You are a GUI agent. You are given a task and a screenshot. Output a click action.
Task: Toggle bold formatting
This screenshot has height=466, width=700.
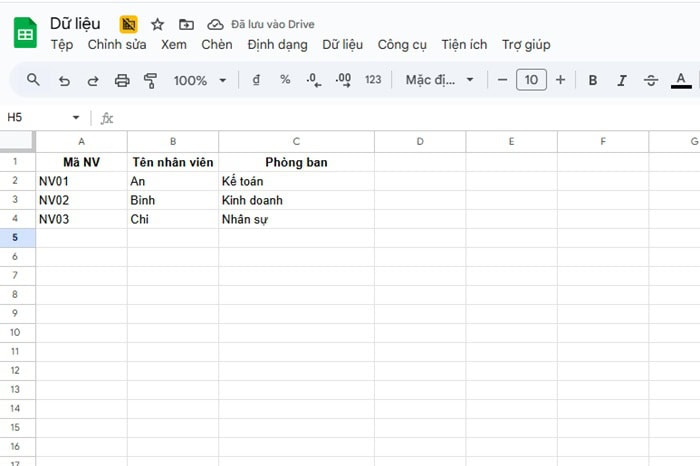click(593, 80)
